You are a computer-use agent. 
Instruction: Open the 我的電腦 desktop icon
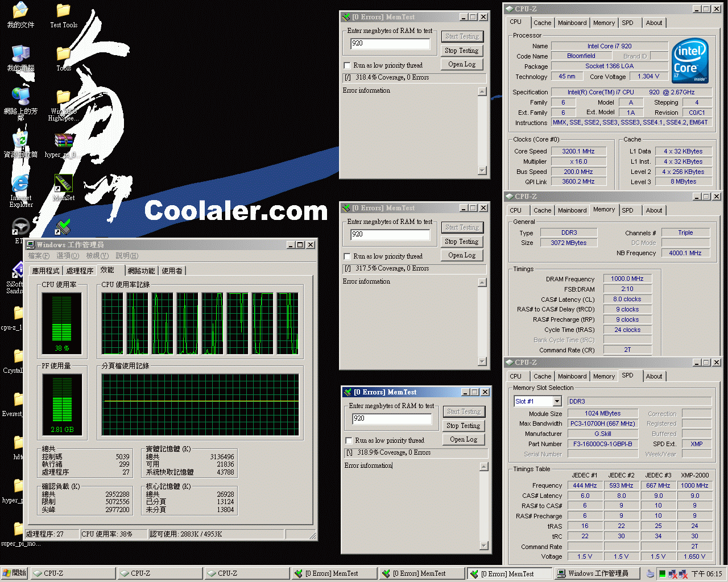(x=20, y=53)
